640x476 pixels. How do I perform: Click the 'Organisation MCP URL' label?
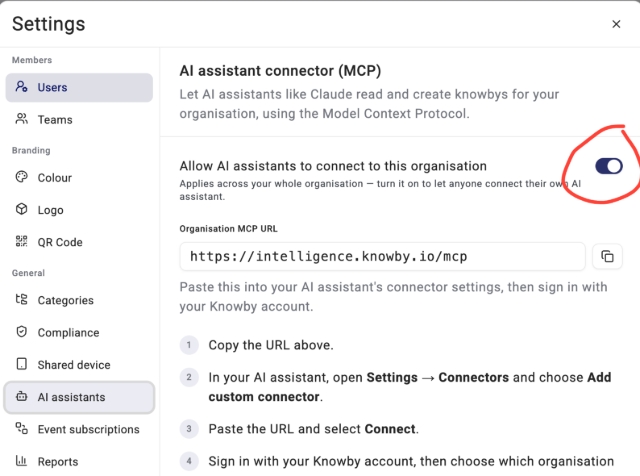click(228, 229)
